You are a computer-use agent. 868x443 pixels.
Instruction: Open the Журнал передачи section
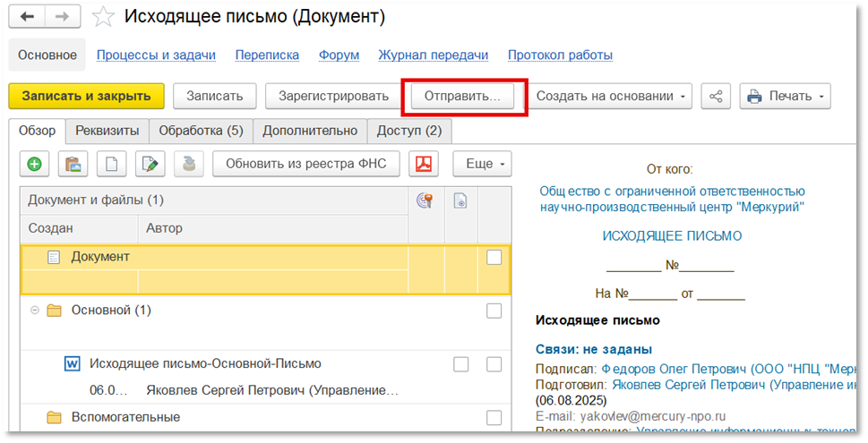click(x=433, y=55)
